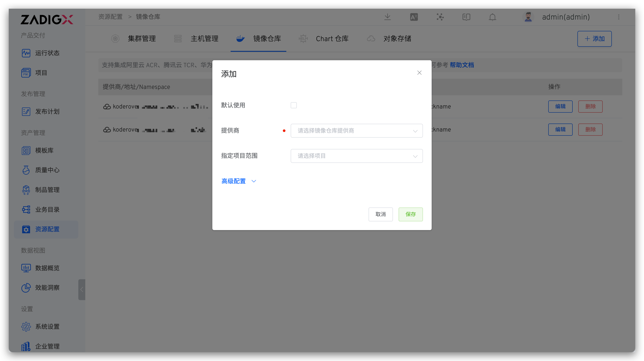The height and width of the screenshot is (361, 644).
Task: Click the 保存 button
Action: click(x=411, y=214)
